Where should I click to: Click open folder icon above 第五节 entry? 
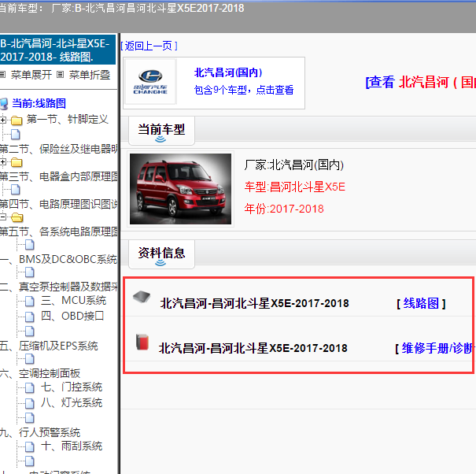tap(17, 217)
